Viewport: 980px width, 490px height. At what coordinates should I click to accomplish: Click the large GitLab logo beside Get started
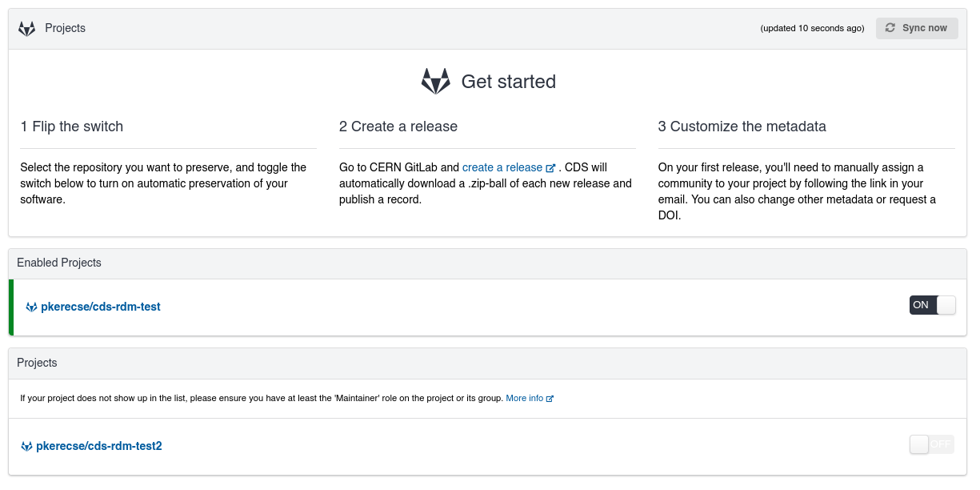coord(436,82)
